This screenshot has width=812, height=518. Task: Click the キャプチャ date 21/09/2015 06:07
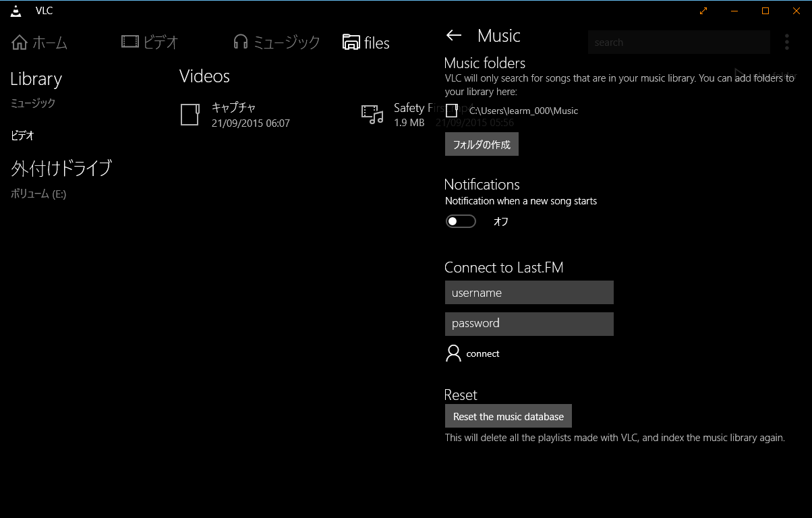click(x=251, y=123)
